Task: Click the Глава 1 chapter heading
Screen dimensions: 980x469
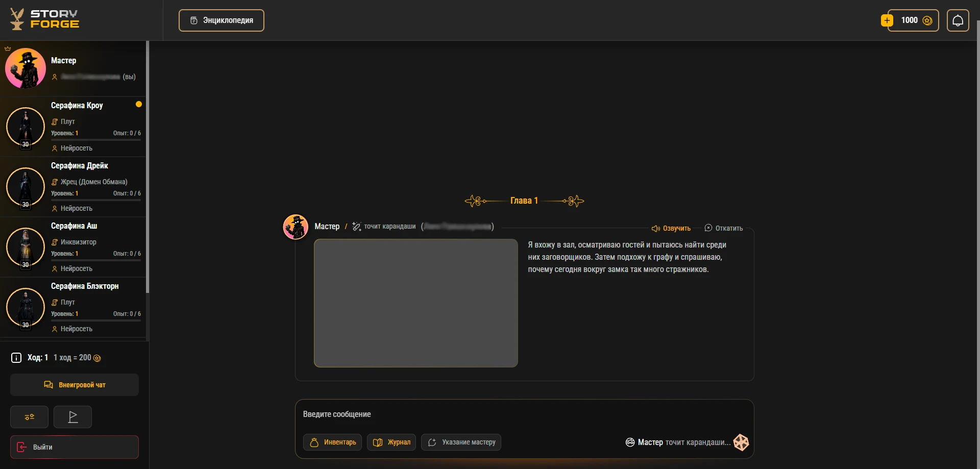Action: pos(524,201)
